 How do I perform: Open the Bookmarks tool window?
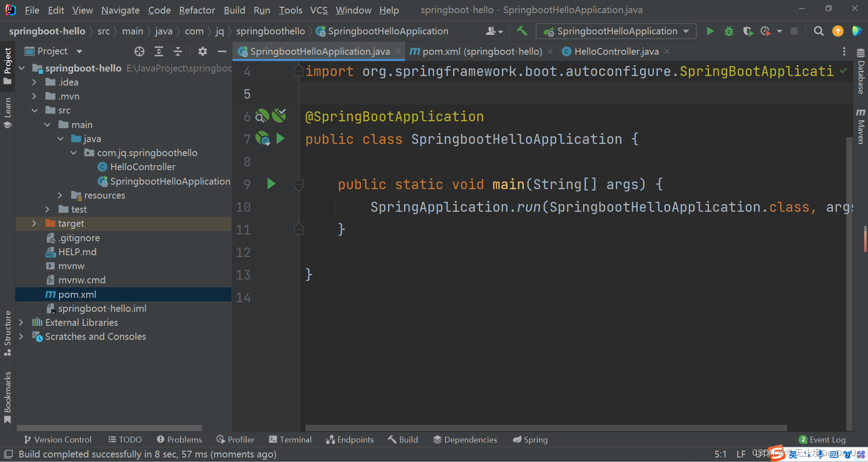[x=7, y=397]
